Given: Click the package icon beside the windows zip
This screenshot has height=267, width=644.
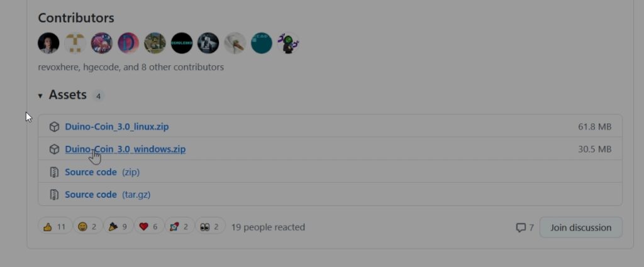Looking at the screenshot, I should pos(55,150).
